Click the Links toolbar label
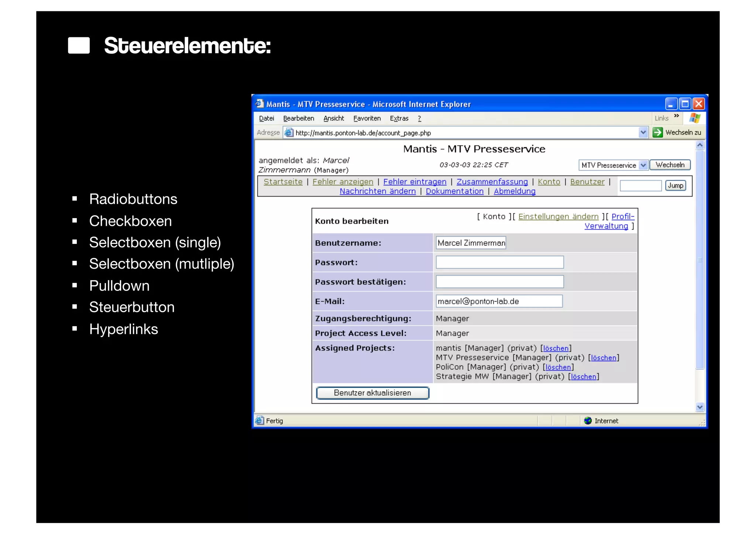 click(661, 118)
